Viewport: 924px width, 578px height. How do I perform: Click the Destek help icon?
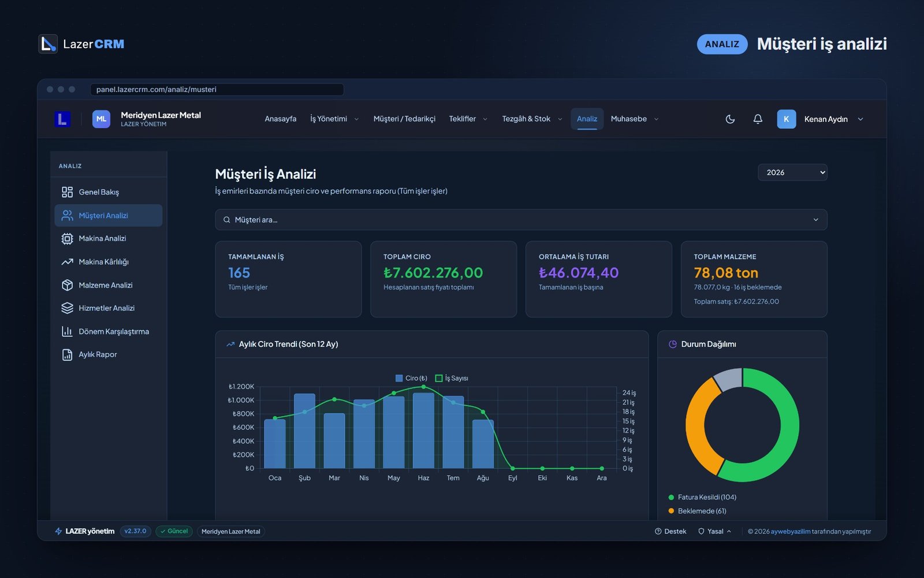[658, 531]
